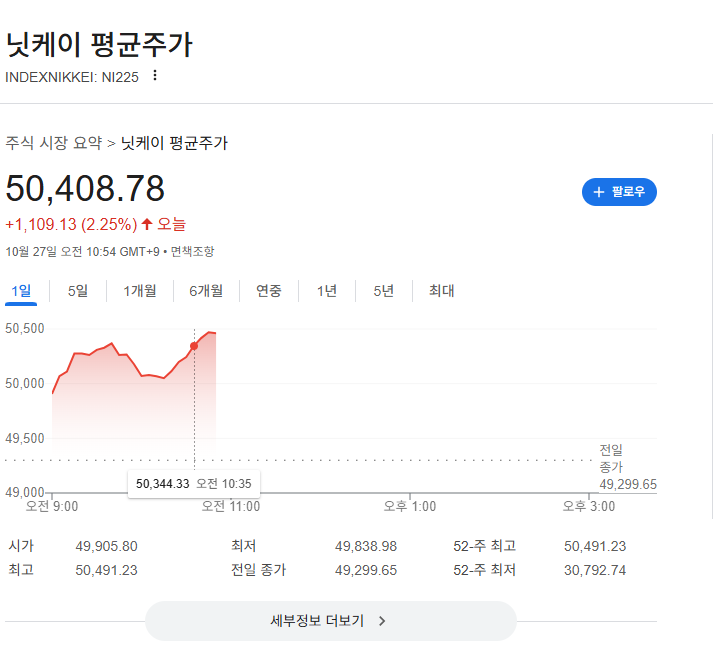The image size is (713, 670).
Task: Select the 1일 chart tab
Action: coord(21,291)
